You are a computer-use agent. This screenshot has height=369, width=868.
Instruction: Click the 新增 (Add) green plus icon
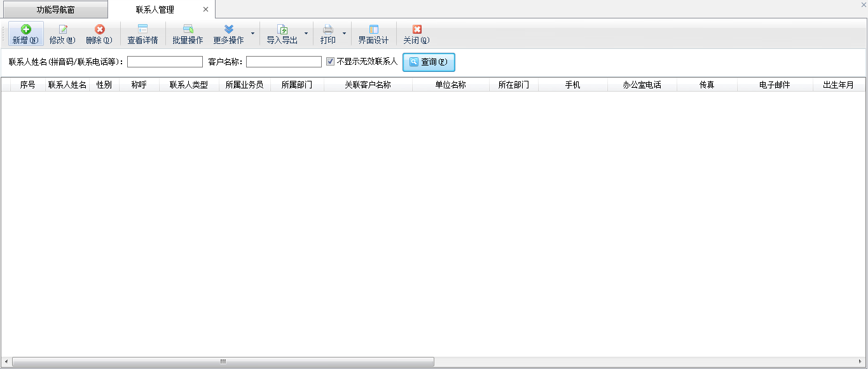click(x=25, y=29)
